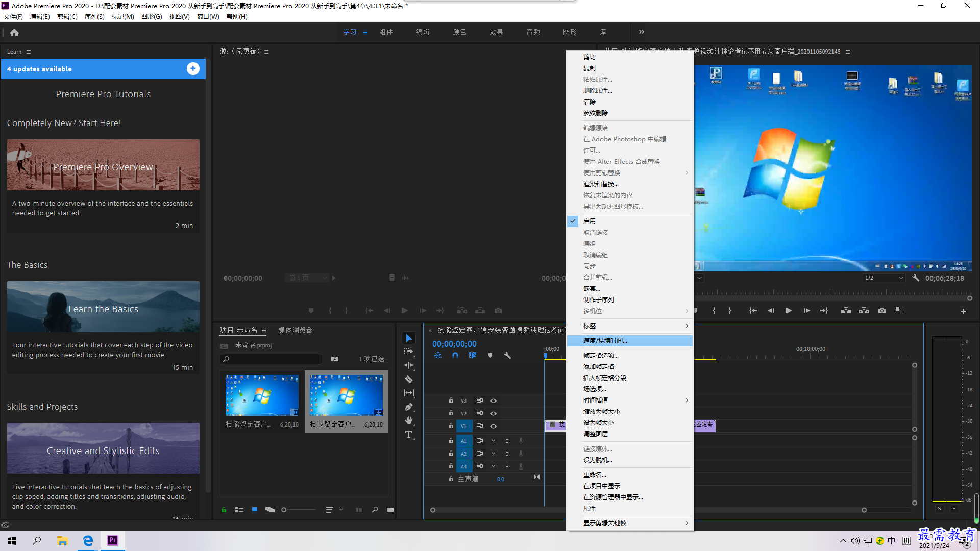This screenshot has height=551, width=980.
Task: Click Extract button in program monitor
Action: tap(864, 311)
